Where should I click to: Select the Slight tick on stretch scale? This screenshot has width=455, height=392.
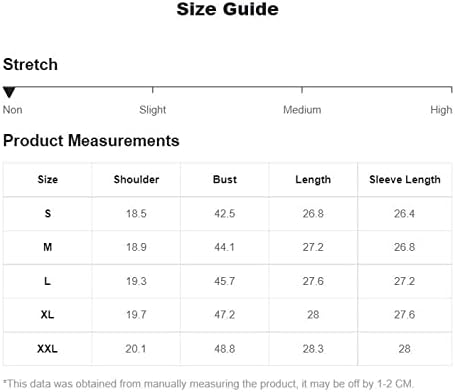pyautogui.click(x=152, y=90)
